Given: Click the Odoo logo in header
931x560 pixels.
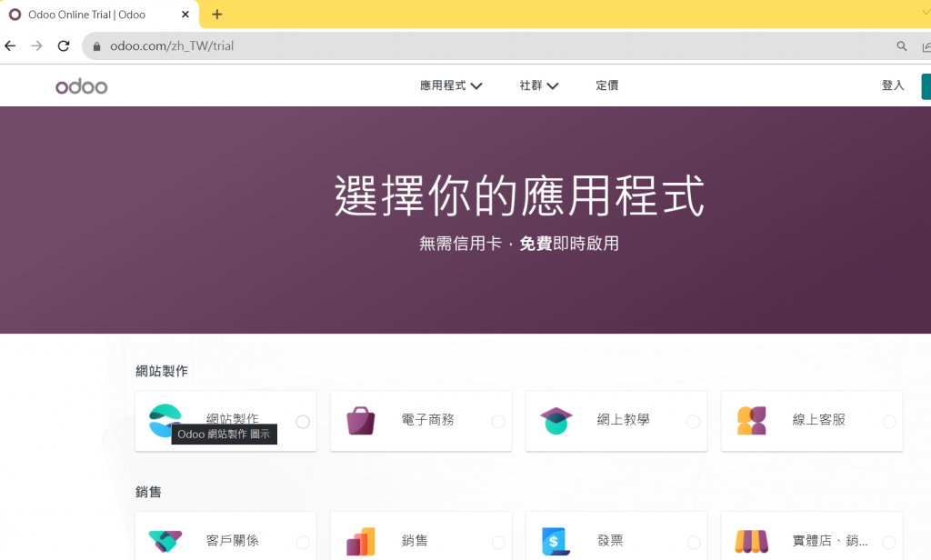Looking at the screenshot, I should pyautogui.click(x=81, y=86).
